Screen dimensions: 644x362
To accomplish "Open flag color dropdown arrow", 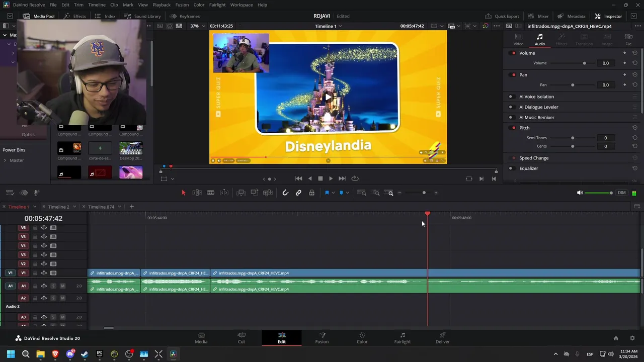I will pos(333,193).
